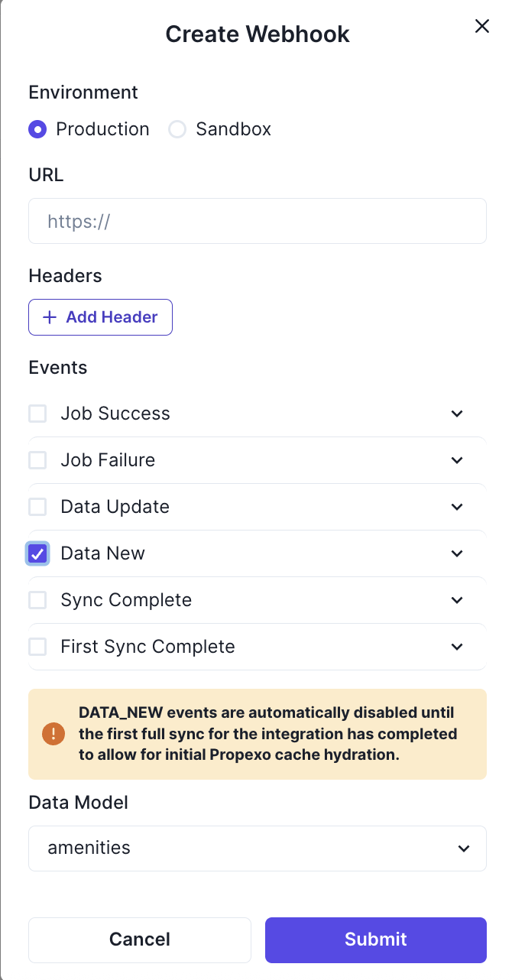Enable the Job Failure event checkbox
This screenshot has width=512, height=980.
click(x=37, y=460)
